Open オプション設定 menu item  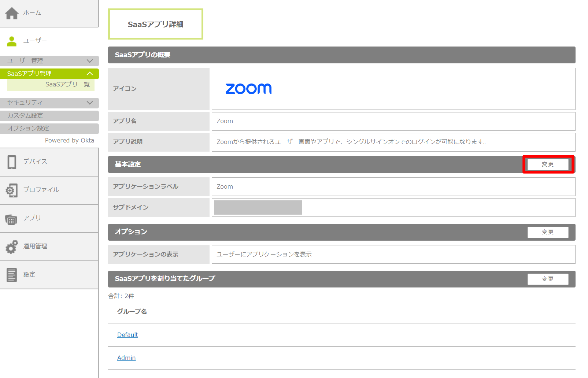coord(49,129)
